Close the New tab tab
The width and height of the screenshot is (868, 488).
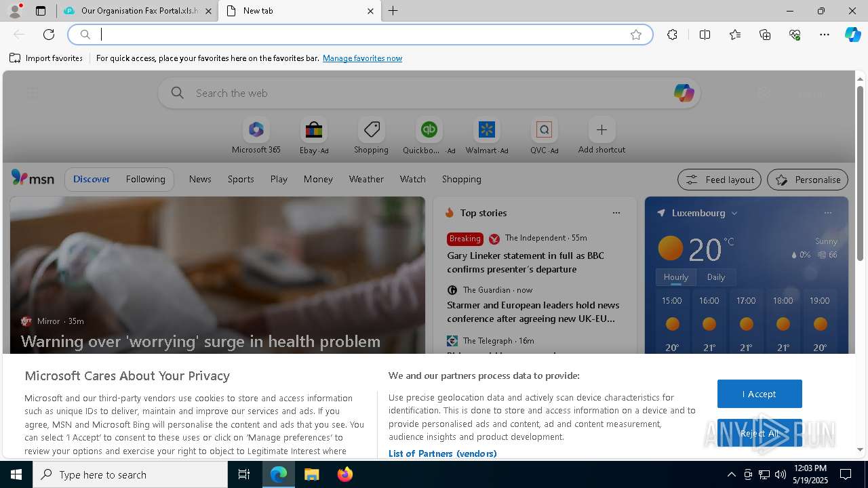(x=370, y=11)
